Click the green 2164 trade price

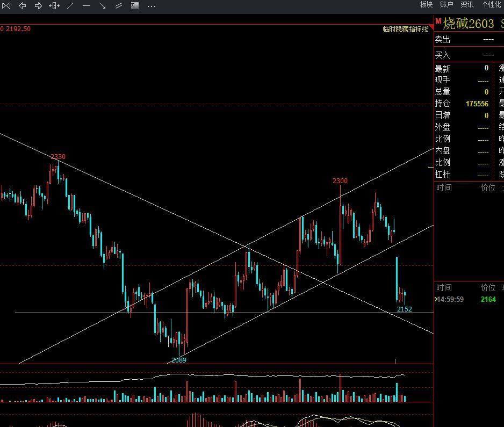click(488, 300)
